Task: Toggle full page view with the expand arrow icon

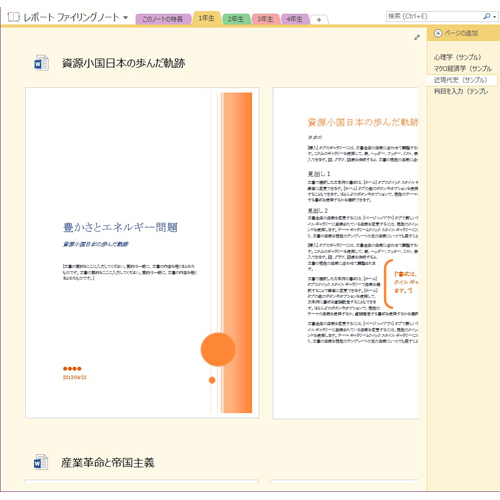Action: tap(417, 37)
